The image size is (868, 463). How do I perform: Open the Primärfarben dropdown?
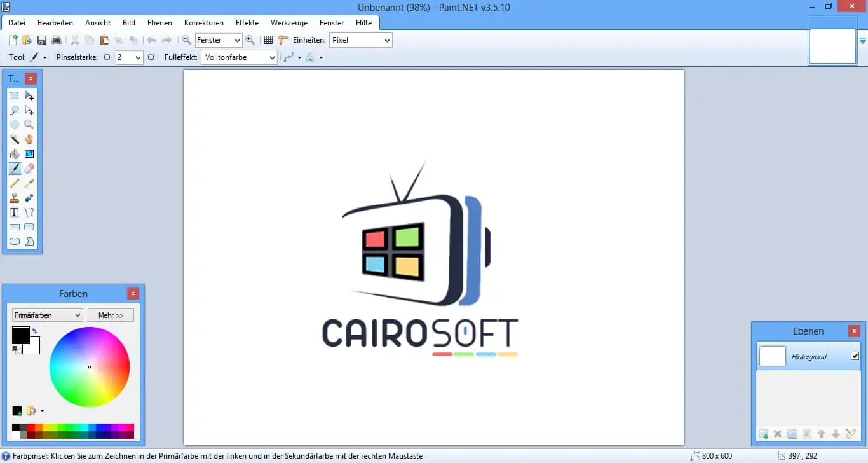tap(48, 315)
